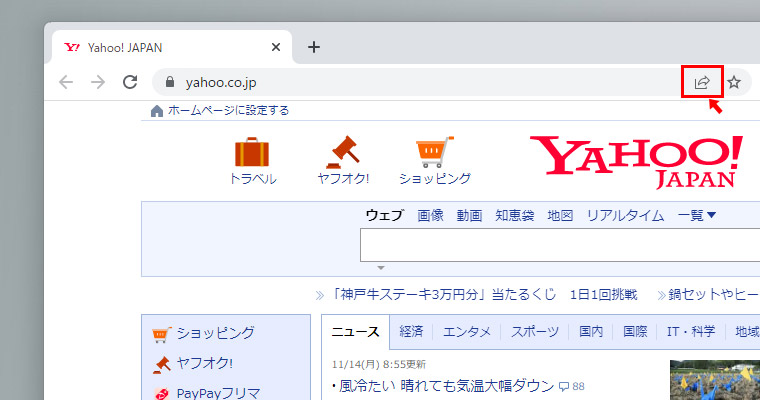
Task: Open ヤフオク! in the left sidebar
Action: pyautogui.click(x=205, y=363)
